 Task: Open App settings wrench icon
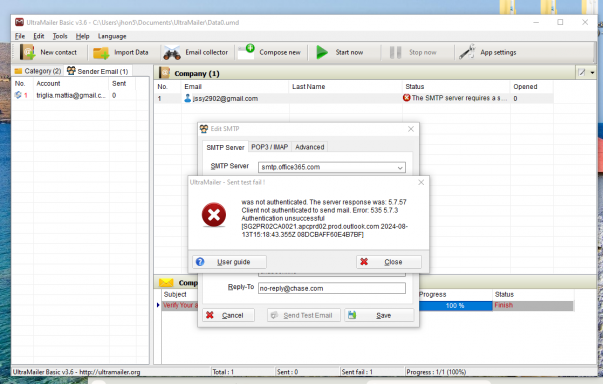467,52
